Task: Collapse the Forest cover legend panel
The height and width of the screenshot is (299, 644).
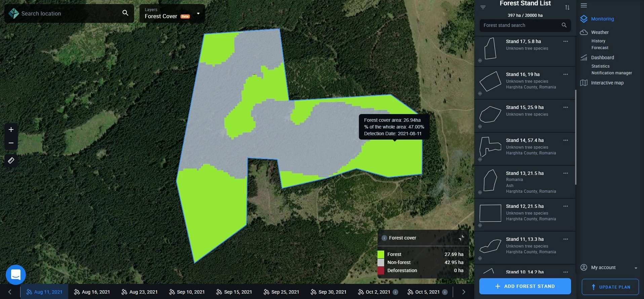Action: click(461, 238)
